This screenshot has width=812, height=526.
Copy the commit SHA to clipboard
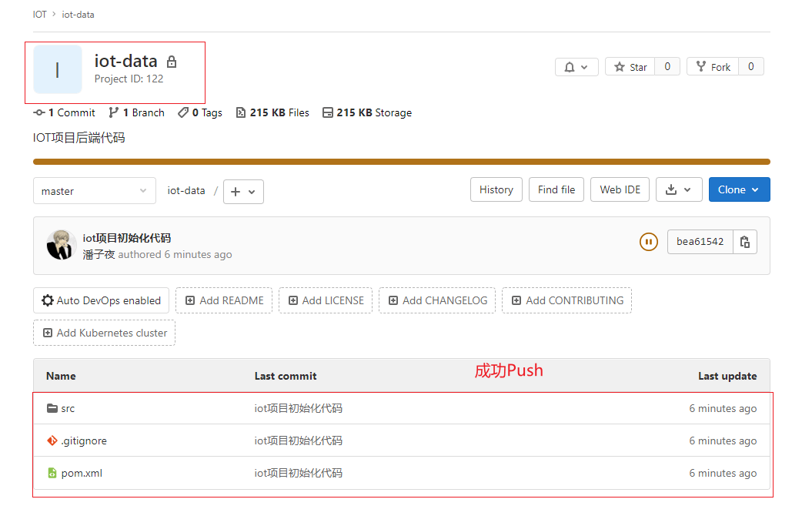745,242
